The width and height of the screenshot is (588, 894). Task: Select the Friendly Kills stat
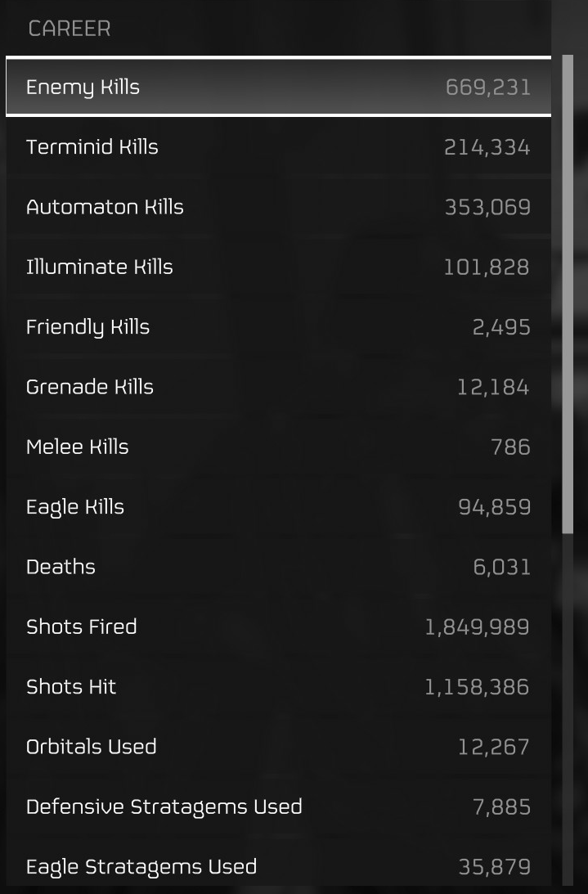pos(278,326)
